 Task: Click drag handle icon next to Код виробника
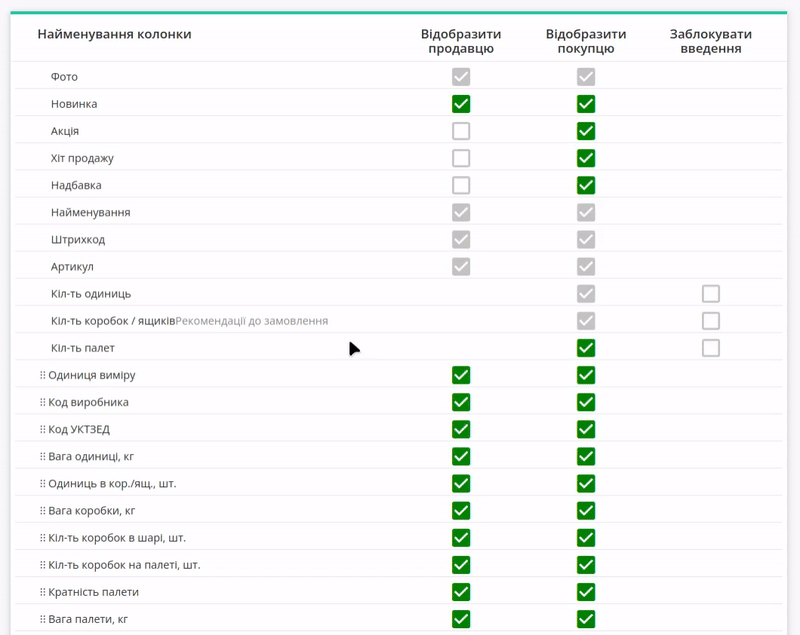[x=42, y=402]
